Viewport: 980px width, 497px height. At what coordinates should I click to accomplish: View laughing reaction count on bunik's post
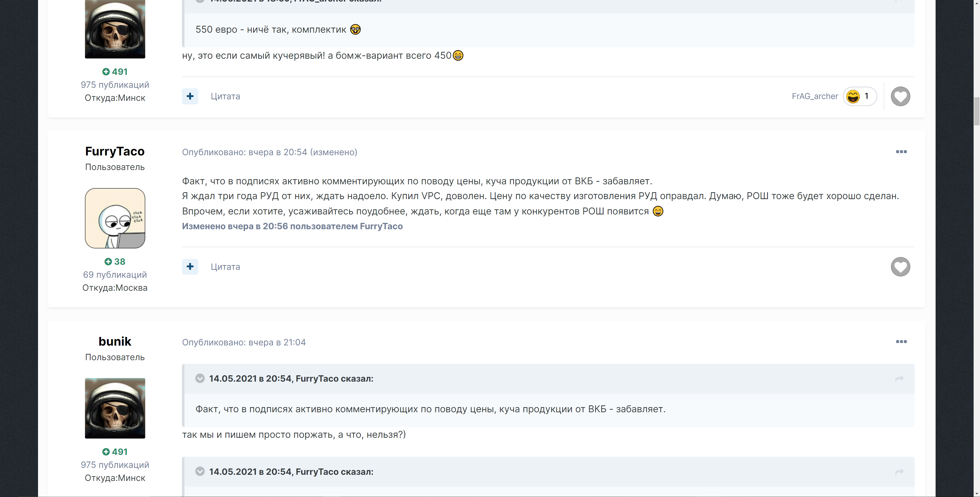point(859,96)
